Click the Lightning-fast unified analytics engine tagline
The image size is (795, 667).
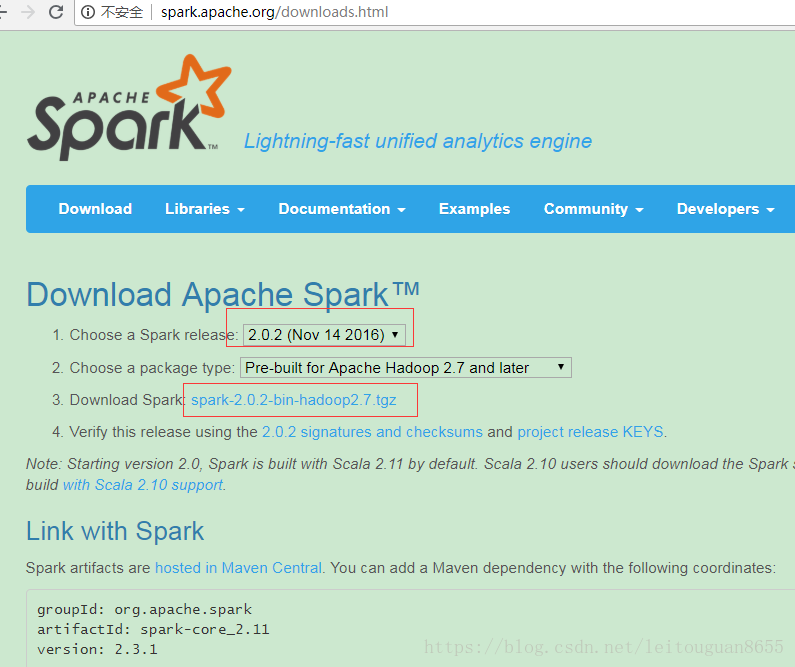tap(418, 141)
